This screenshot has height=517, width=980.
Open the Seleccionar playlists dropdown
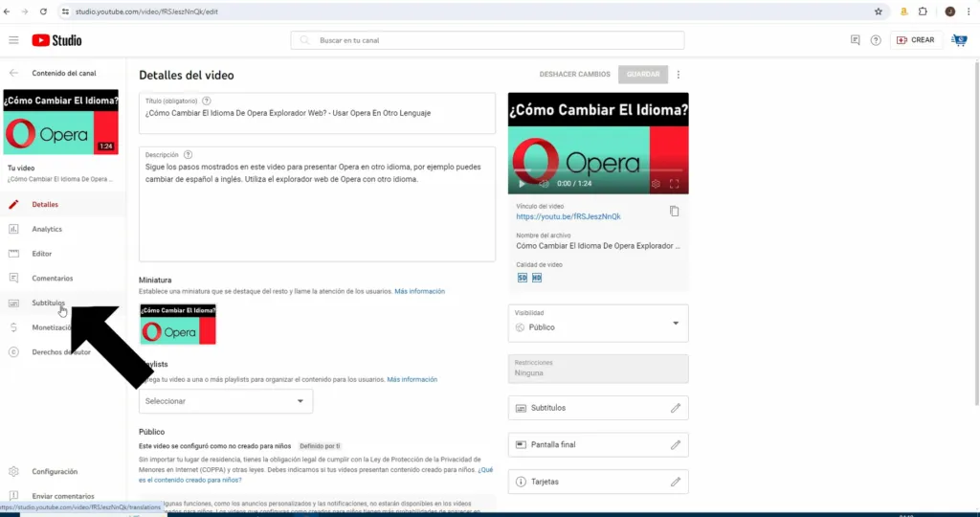click(226, 401)
